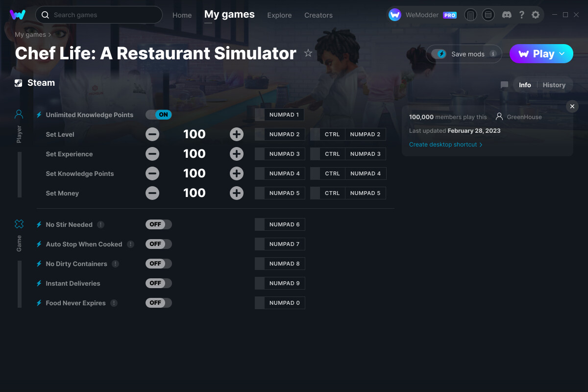Viewport: 588px width, 392px height.
Task: Switch to the History tab
Action: (x=554, y=85)
